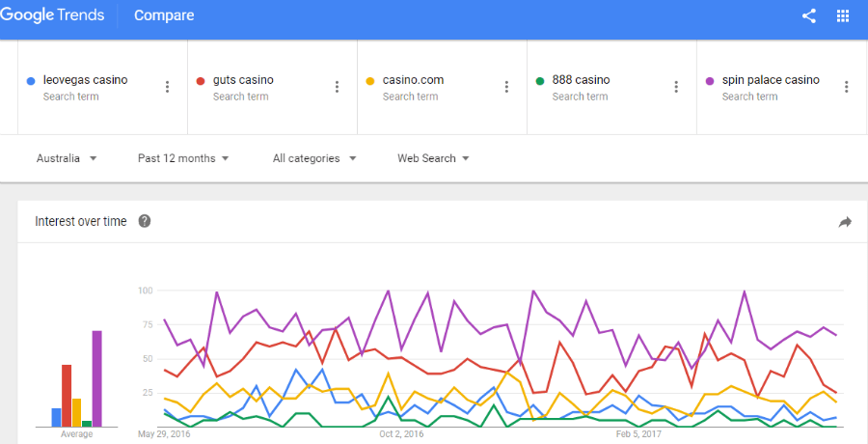Expand the Web Search type dropdown

(x=433, y=158)
